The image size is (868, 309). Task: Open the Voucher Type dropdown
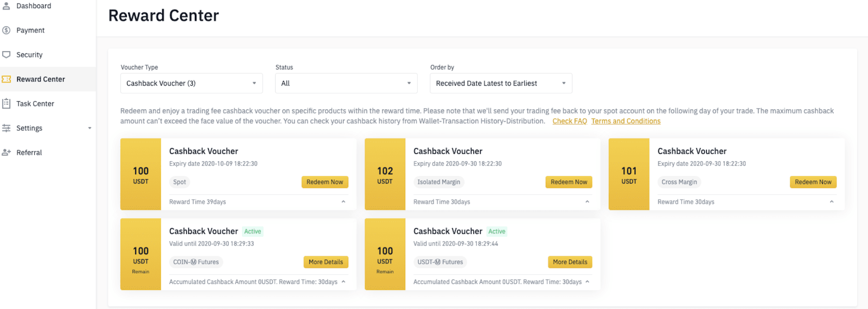191,83
